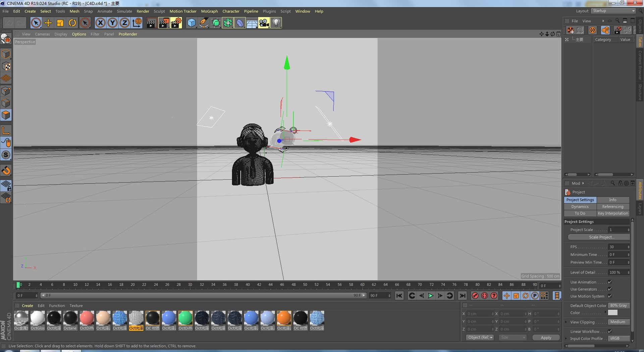This screenshot has width=644, height=352.
Task: Switch to the Dynamics tab
Action: (x=580, y=207)
